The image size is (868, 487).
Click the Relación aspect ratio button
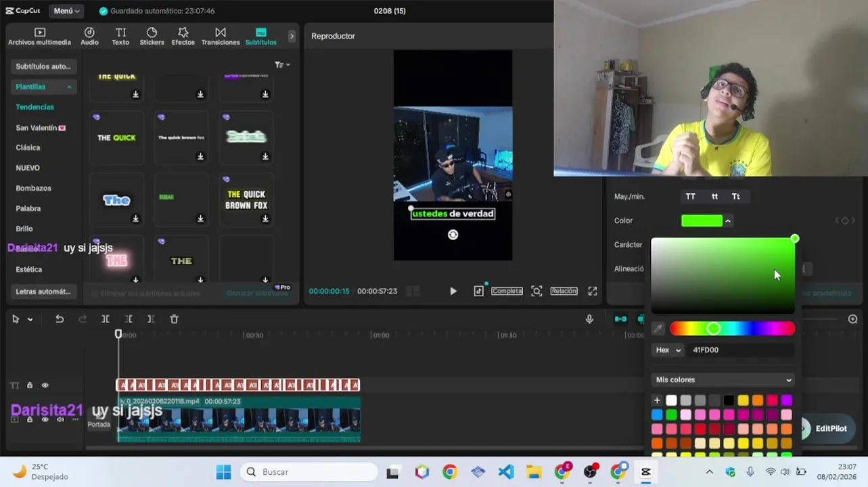(x=564, y=291)
